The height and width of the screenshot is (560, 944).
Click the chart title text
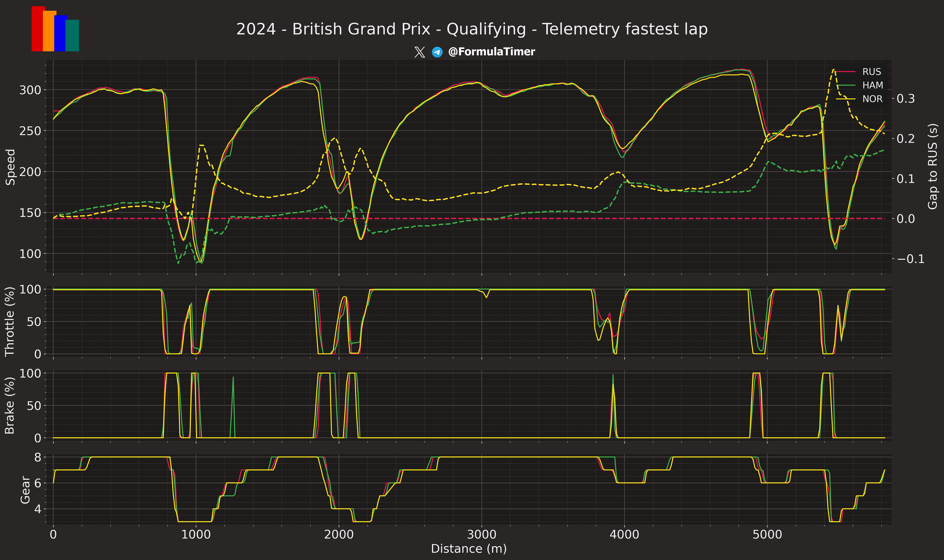pos(472,29)
